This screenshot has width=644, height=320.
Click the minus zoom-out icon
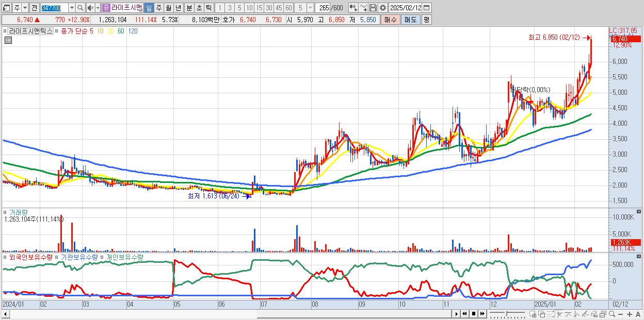click(621, 314)
